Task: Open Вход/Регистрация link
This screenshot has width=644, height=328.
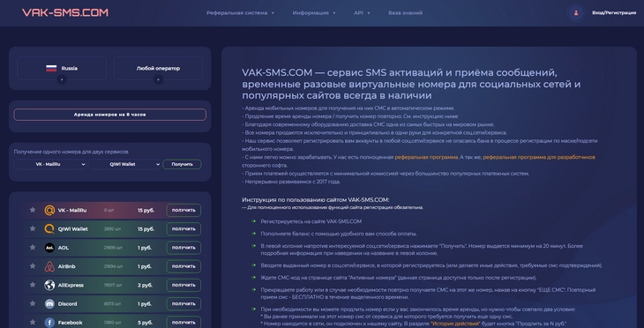Action: click(614, 12)
